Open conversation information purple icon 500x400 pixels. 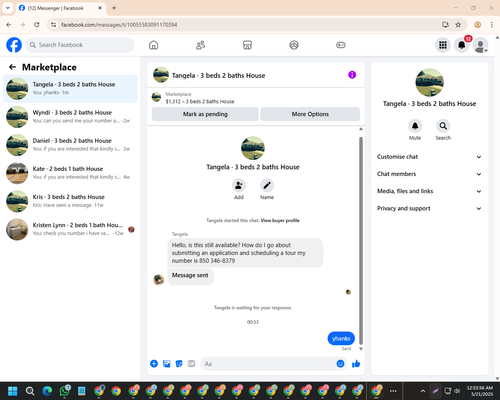coord(352,75)
